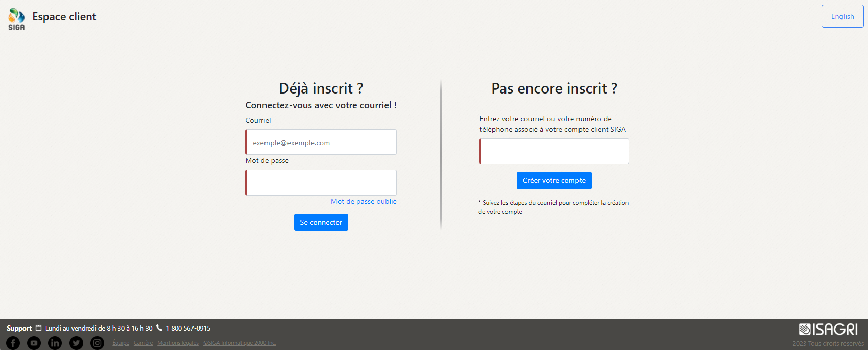Click the Se connecter button

(321, 222)
